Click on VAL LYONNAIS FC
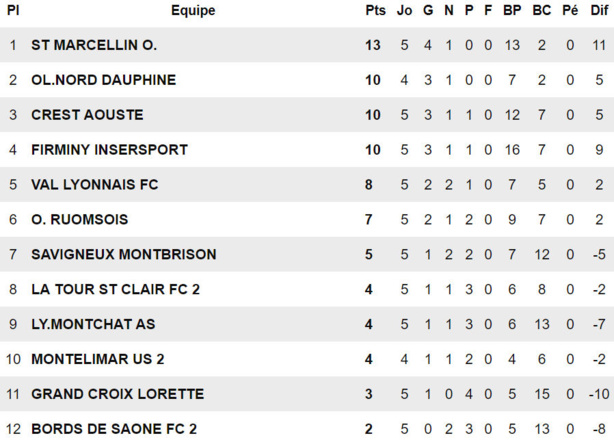This screenshot has height=440, width=614. coord(94,185)
